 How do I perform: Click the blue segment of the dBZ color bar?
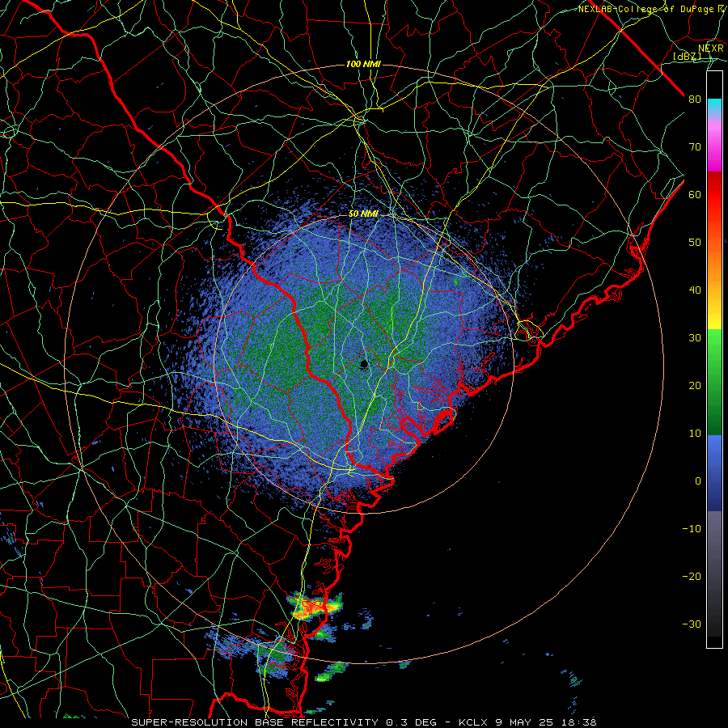(x=714, y=473)
